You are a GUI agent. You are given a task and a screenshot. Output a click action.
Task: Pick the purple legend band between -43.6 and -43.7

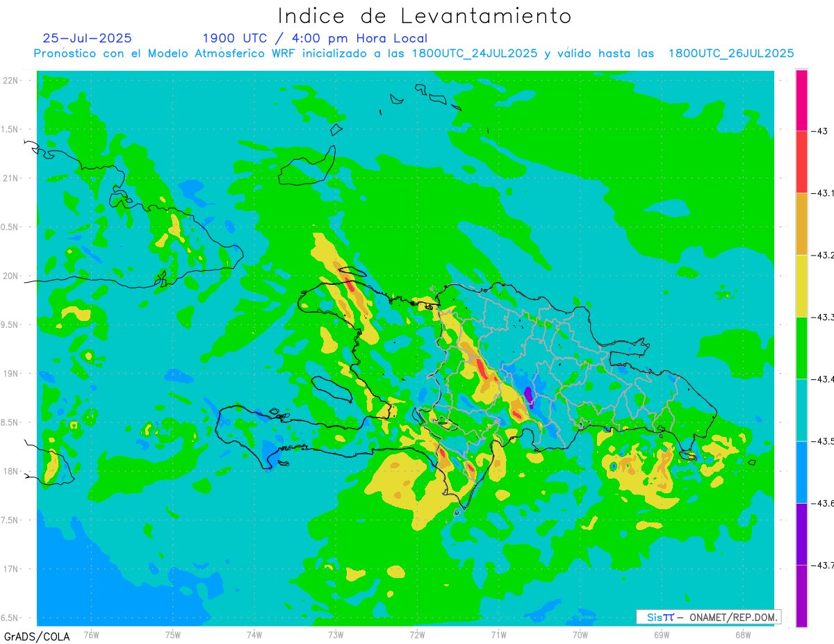click(x=801, y=534)
